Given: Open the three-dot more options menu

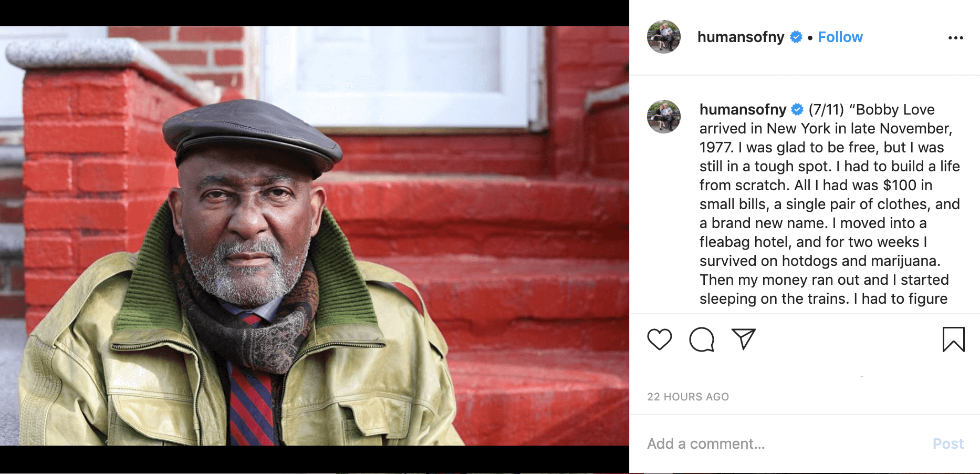Looking at the screenshot, I should click(956, 38).
